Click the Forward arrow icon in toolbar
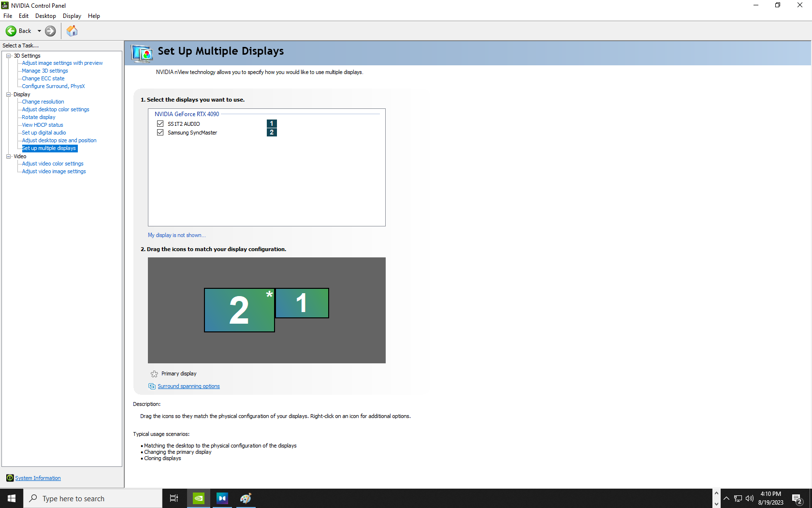 point(50,31)
